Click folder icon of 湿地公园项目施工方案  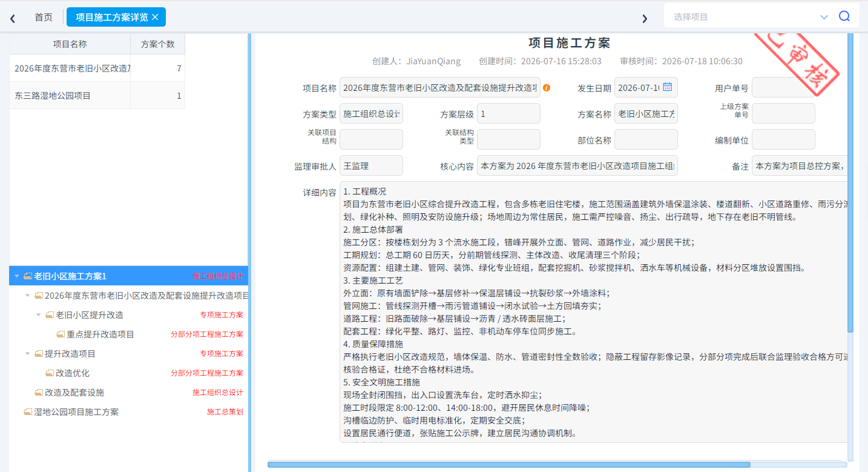pos(28,412)
